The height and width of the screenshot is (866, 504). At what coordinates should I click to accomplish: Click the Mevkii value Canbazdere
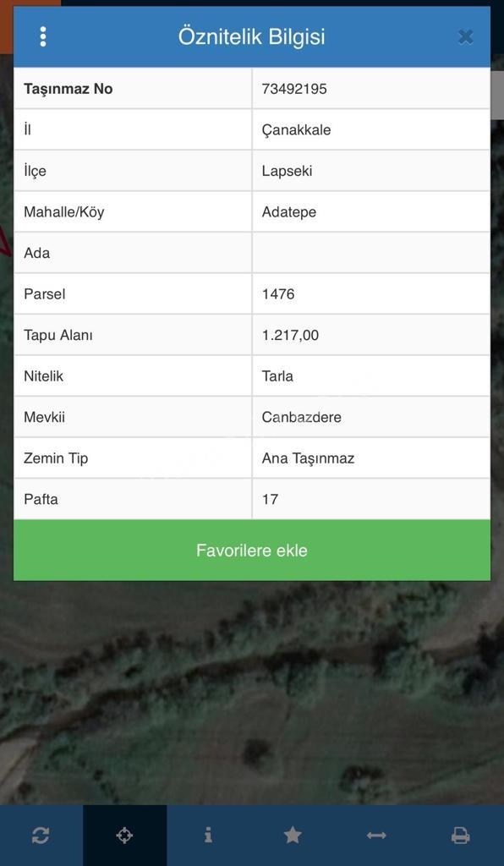(x=301, y=417)
